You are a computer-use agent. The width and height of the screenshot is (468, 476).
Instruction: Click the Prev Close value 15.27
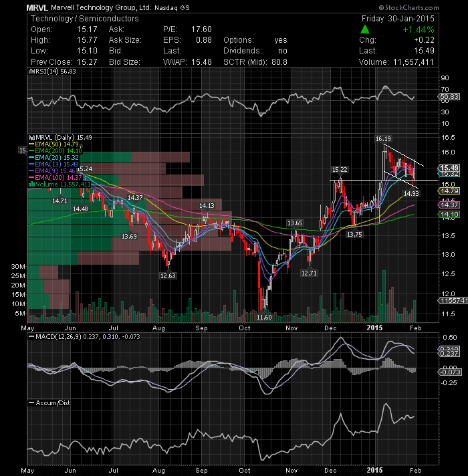tap(87, 62)
